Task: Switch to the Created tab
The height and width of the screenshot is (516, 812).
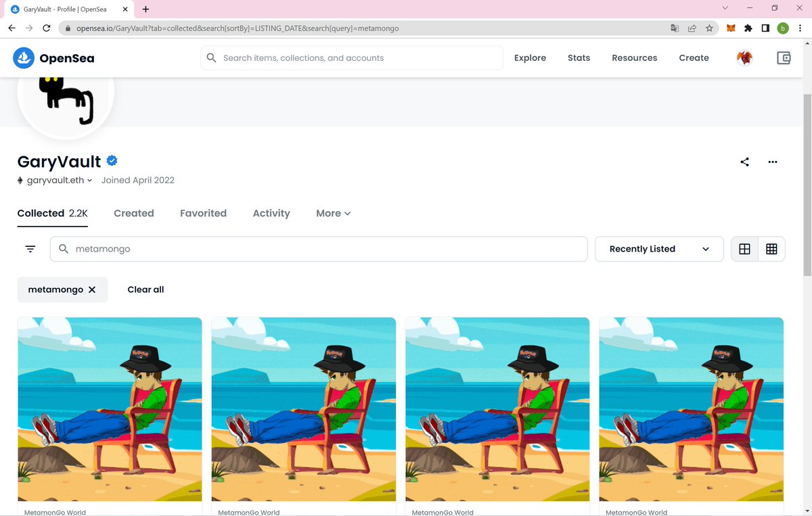Action: [134, 213]
